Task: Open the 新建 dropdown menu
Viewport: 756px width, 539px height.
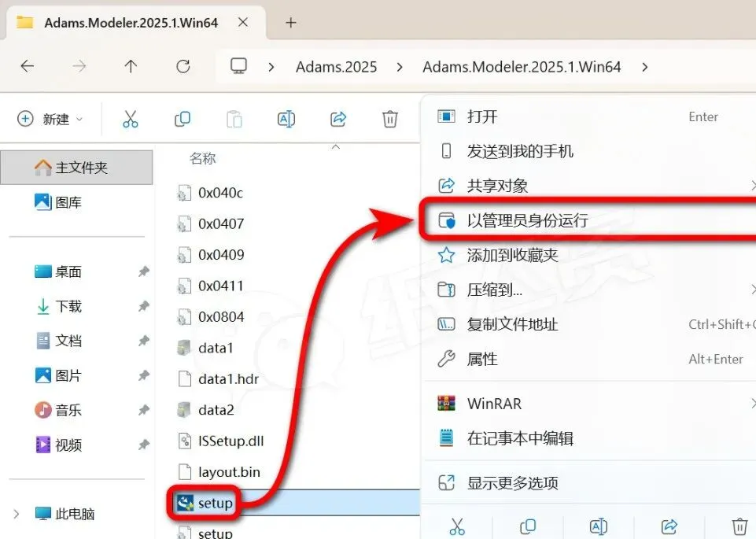Action: pyautogui.click(x=50, y=119)
